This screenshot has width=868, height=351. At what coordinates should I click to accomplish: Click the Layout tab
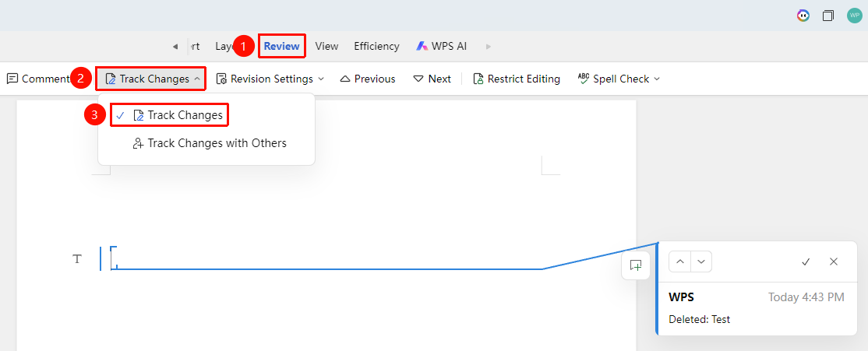(x=225, y=47)
